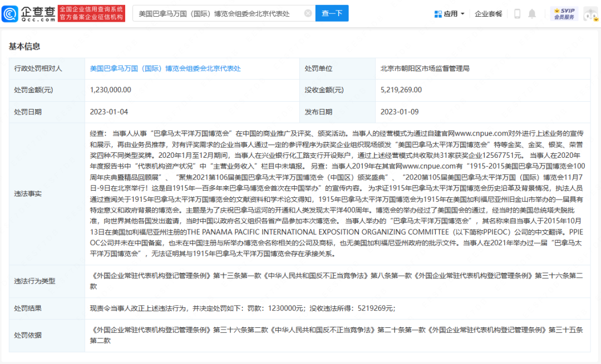Click the 发布日期 label cell
Image resolution: width=601 pixels, height=364 pixels.
pos(337,112)
